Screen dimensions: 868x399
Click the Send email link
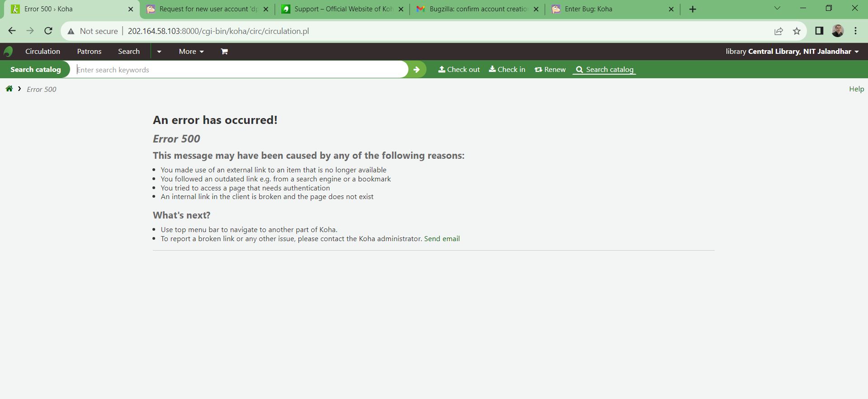(441, 239)
